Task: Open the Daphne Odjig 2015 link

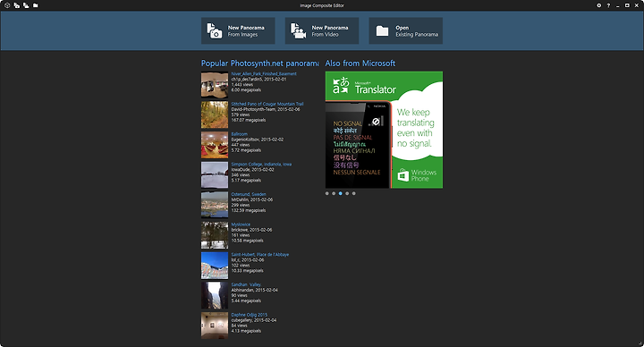Action: point(250,315)
